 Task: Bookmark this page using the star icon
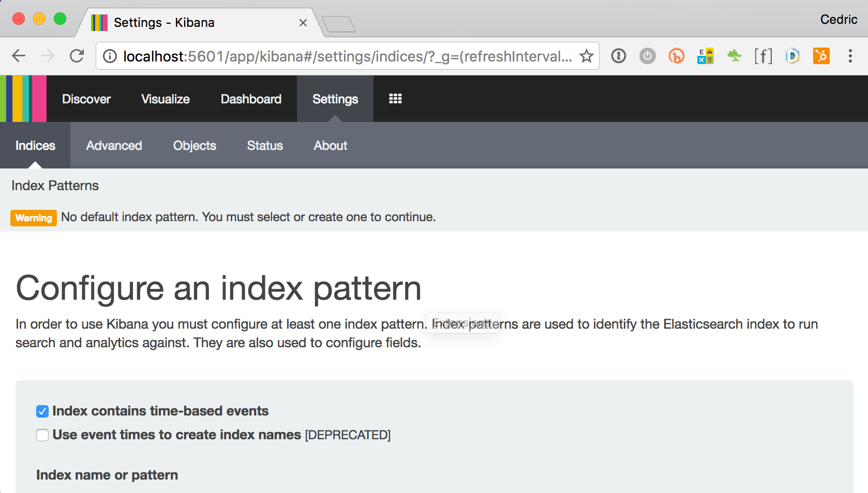[x=586, y=56]
